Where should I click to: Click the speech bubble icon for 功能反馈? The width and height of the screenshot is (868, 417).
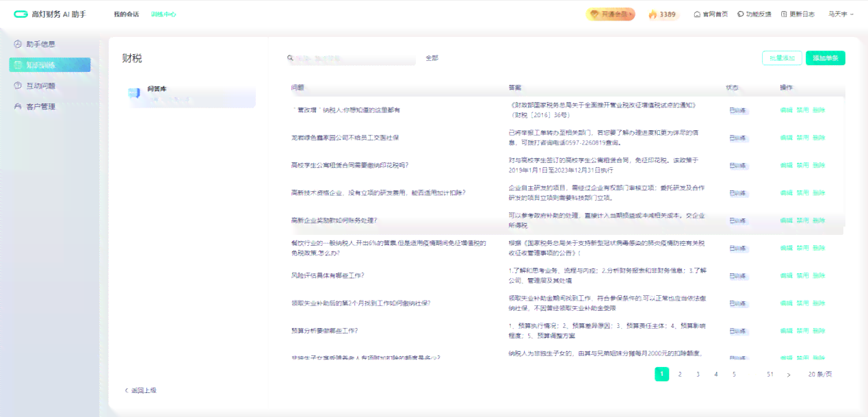(x=741, y=14)
